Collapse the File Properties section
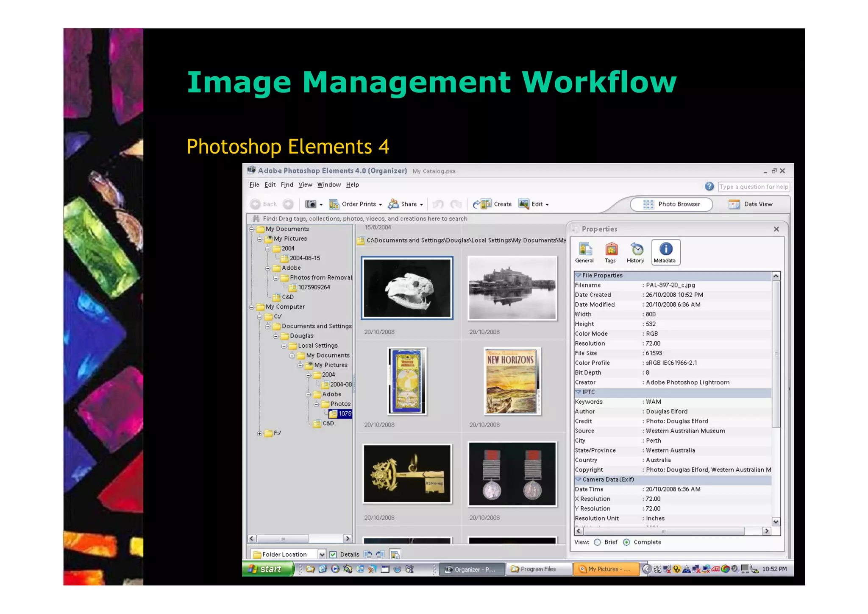Screen dimensions: 868x614 point(578,275)
